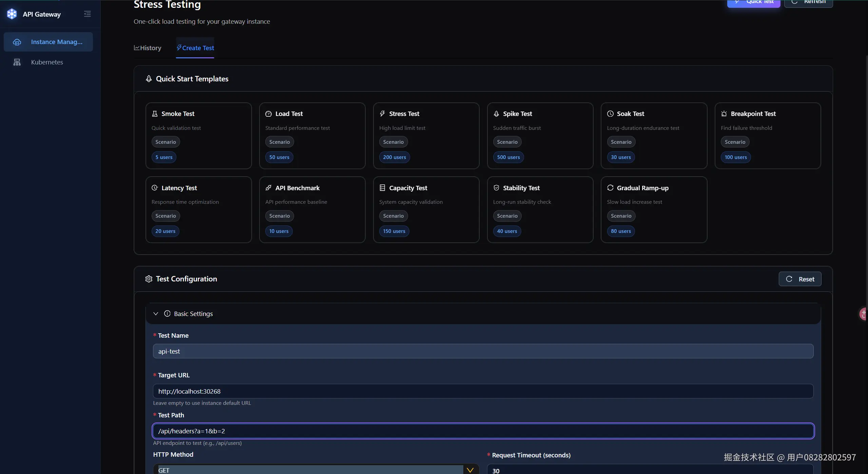Click the '30 users' tag
Image resolution: width=868 pixels, height=474 pixels.
pyautogui.click(x=621, y=157)
